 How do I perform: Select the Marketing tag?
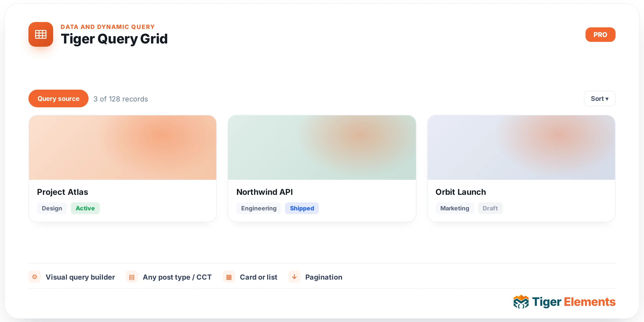(455, 208)
